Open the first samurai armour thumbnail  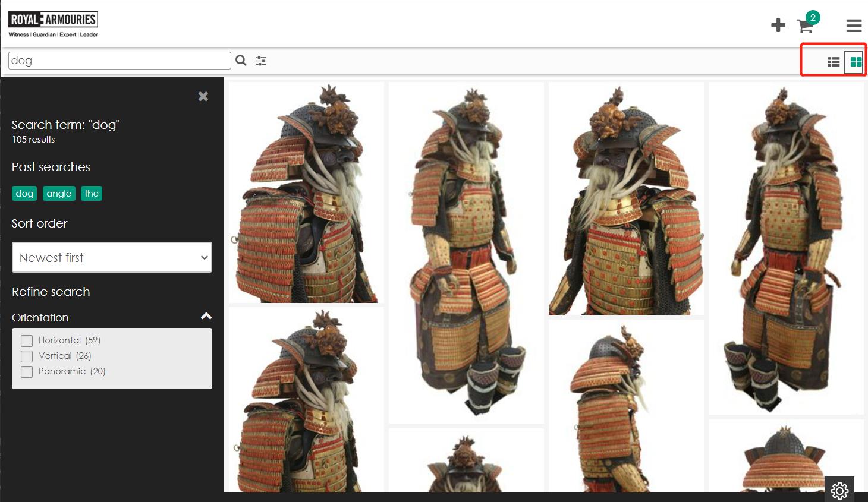tap(306, 192)
